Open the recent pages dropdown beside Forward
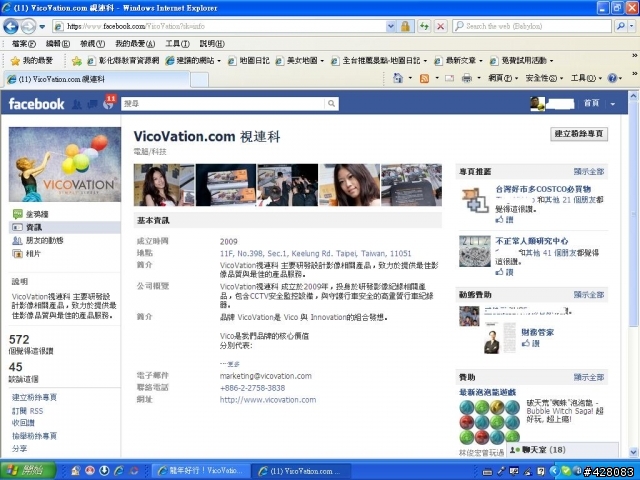This screenshot has height=480, width=640. coord(42,27)
